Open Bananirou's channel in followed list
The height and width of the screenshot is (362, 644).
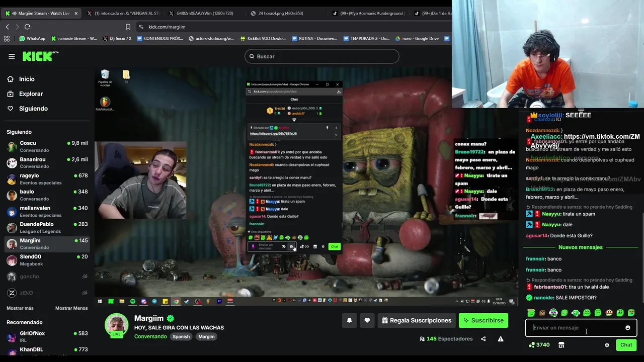[x=47, y=162]
